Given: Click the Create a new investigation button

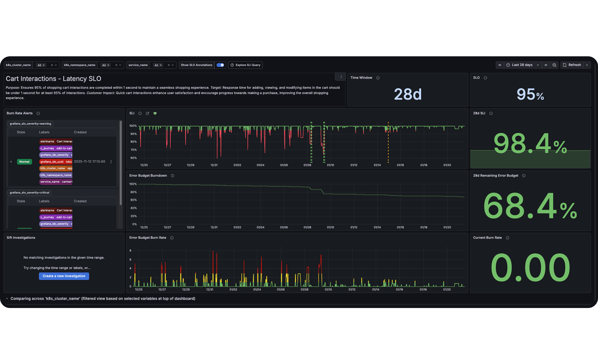Looking at the screenshot, I should point(64,276).
